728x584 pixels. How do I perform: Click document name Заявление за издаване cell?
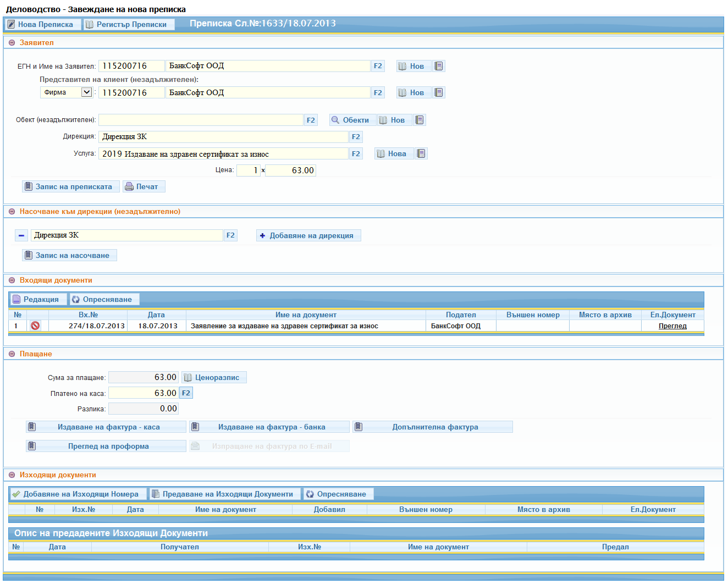(x=306, y=326)
